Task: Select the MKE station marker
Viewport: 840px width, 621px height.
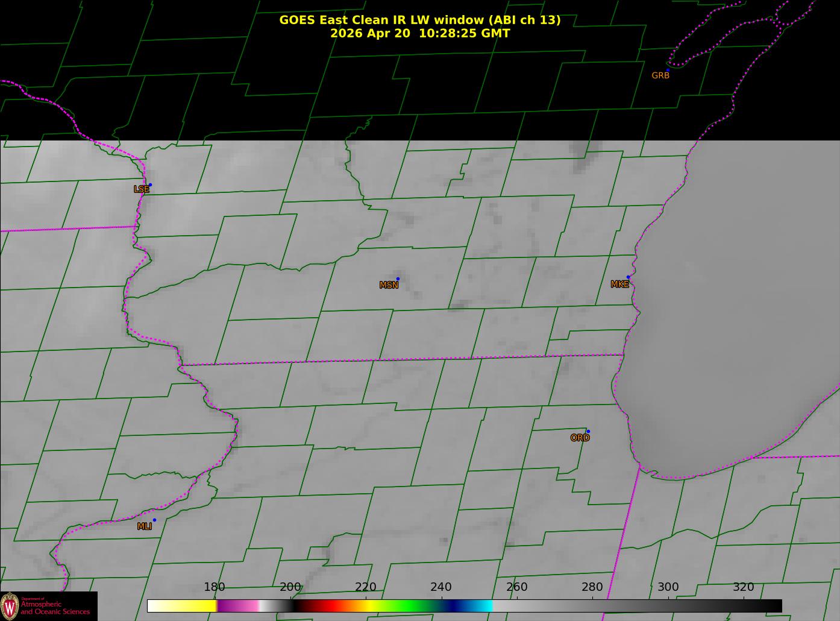Action: [x=628, y=277]
